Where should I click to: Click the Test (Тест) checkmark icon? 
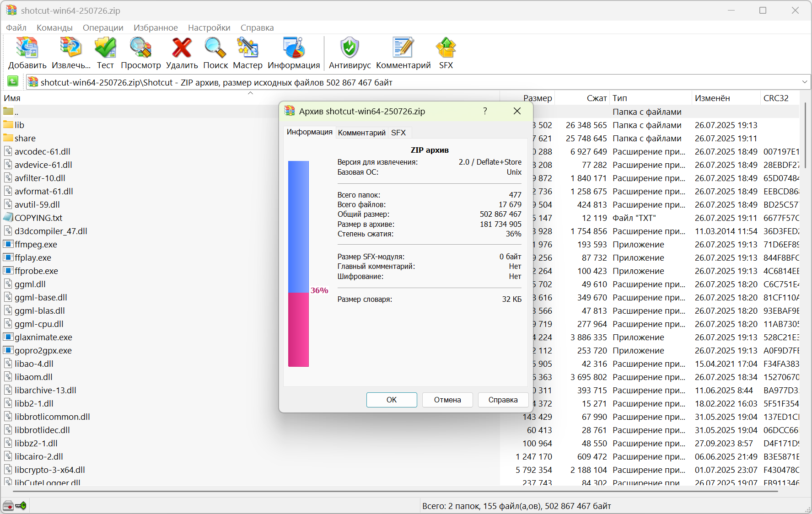[x=106, y=48]
